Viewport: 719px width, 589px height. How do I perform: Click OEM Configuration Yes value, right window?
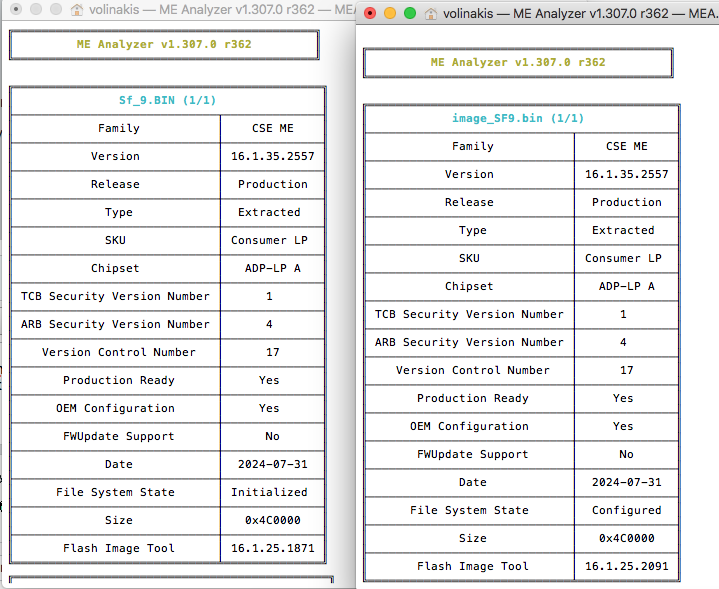[x=623, y=426]
